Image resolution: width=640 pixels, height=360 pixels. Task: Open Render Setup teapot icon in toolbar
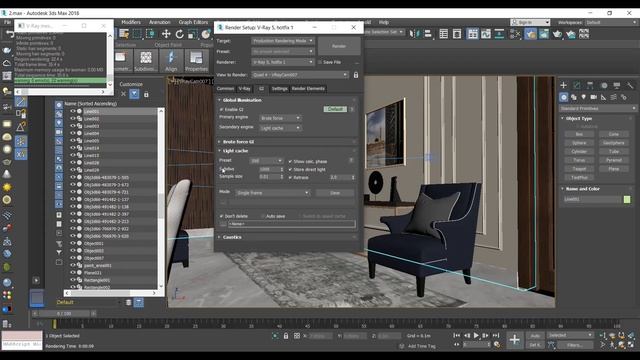pos(531,34)
